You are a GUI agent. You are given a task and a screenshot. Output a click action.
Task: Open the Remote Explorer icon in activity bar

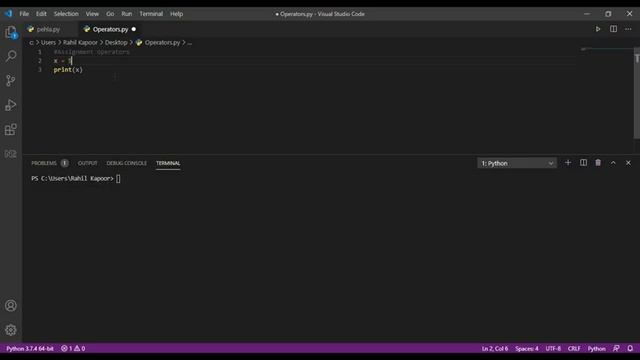coord(11,154)
